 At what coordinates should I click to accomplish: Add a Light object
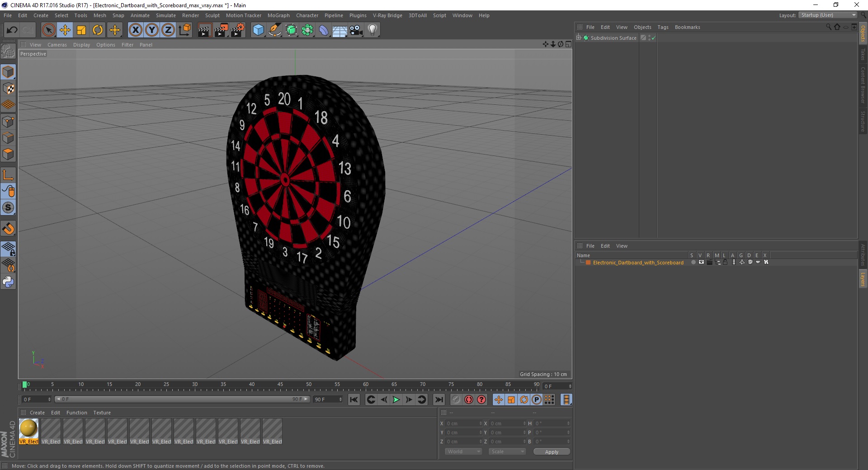(x=372, y=30)
